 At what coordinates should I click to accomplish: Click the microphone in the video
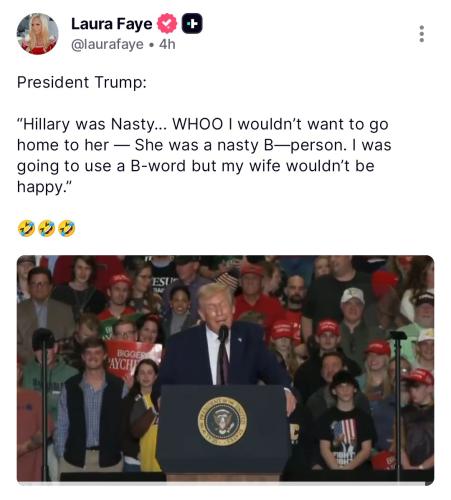point(223,333)
